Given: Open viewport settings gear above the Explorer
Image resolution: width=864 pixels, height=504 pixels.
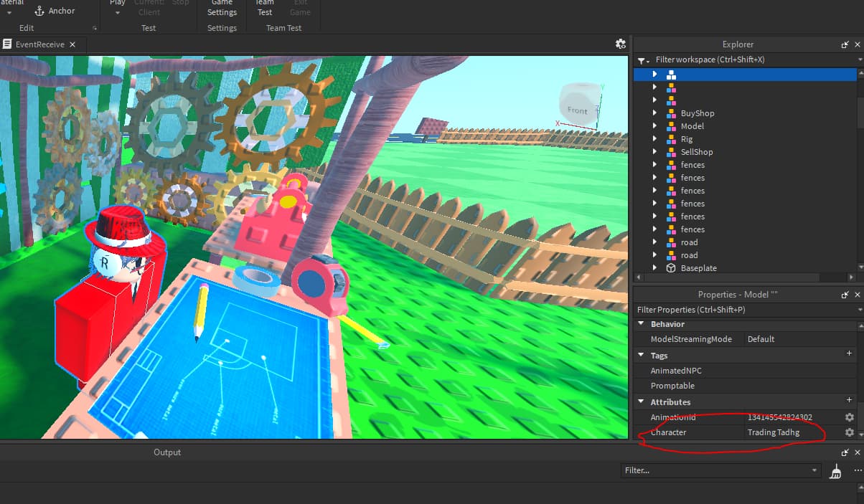Looking at the screenshot, I should (x=621, y=44).
